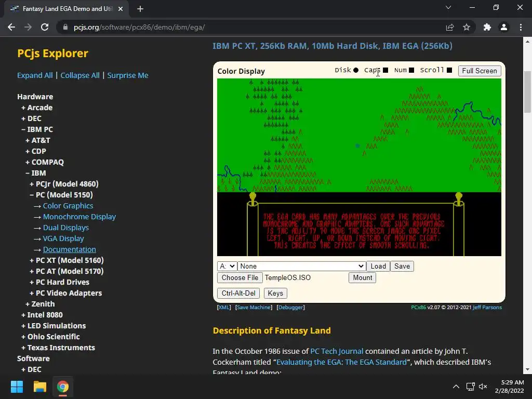The image size is (532, 399).
Task: Close the Fantasy Land EGA Demo tab
Action: click(x=121, y=9)
